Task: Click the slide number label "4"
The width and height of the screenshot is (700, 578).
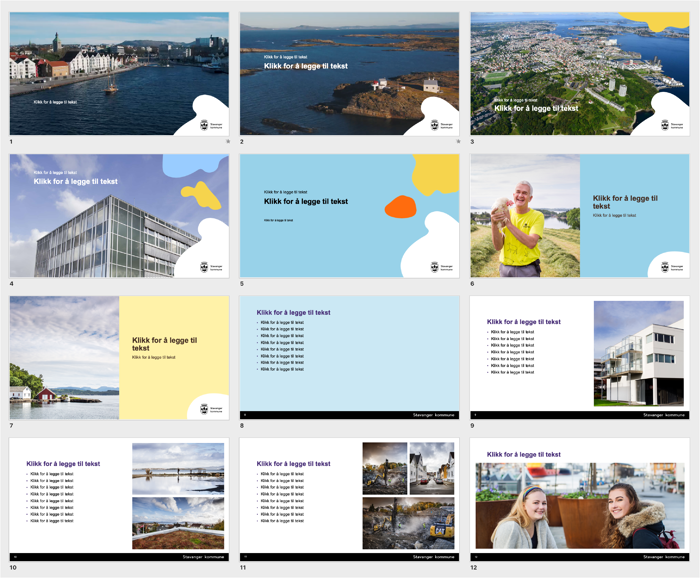Action: pyautogui.click(x=11, y=283)
